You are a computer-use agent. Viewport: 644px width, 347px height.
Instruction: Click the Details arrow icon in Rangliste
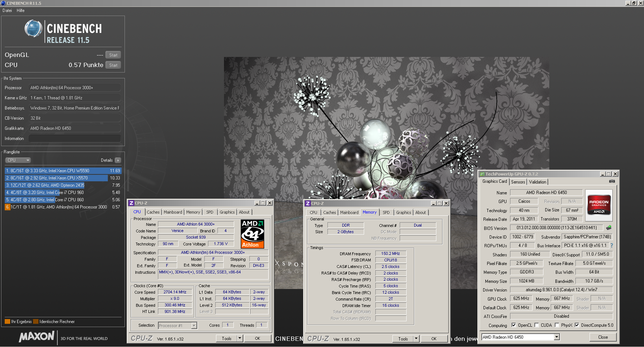click(118, 160)
